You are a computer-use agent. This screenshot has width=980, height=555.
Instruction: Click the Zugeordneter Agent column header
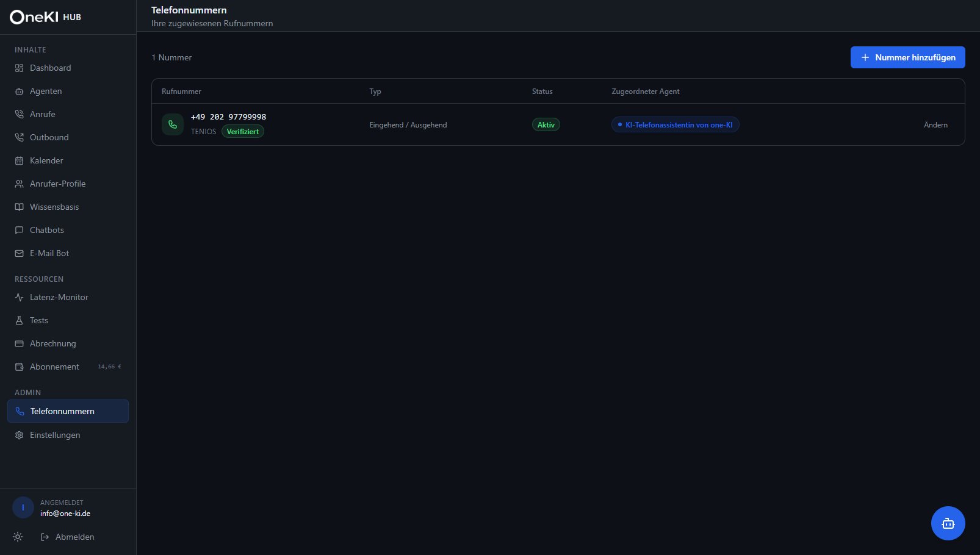tap(646, 91)
